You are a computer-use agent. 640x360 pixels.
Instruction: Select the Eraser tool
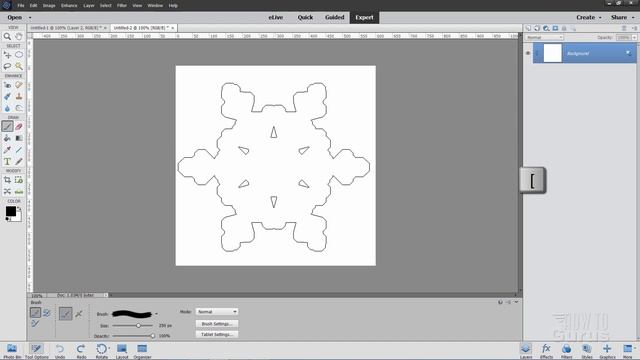19,127
